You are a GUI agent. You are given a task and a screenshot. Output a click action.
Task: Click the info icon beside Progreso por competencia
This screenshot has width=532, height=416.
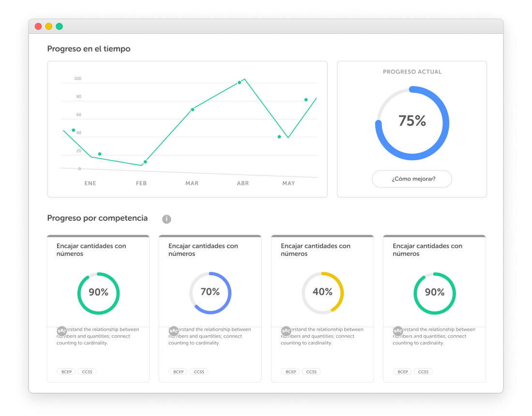click(166, 219)
